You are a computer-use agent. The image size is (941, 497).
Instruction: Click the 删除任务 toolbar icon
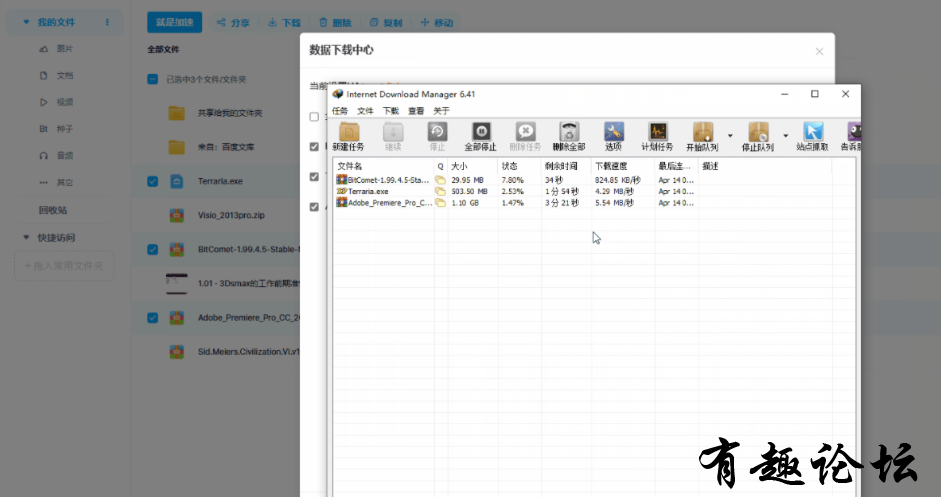tap(525, 131)
